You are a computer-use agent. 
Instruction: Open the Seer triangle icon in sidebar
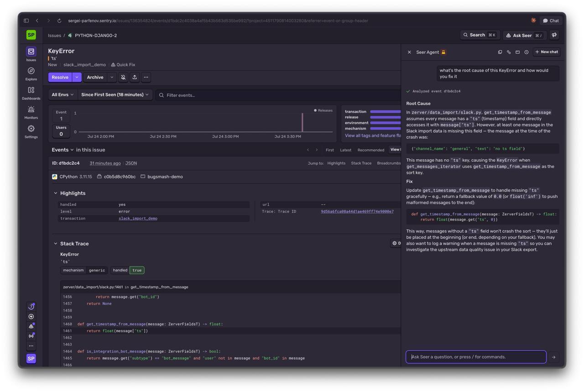coord(31,326)
